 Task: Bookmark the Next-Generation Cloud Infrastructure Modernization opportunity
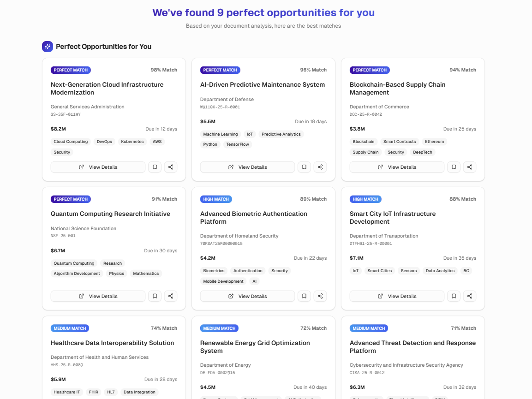(x=155, y=167)
